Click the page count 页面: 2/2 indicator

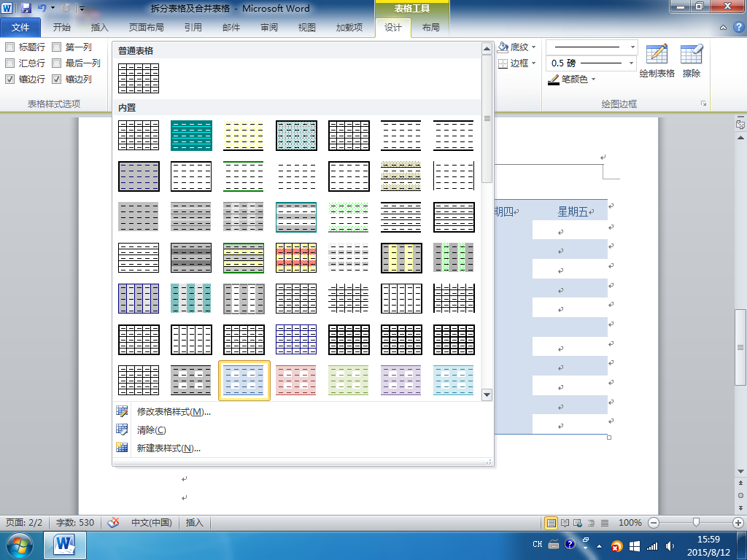click(24, 523)
